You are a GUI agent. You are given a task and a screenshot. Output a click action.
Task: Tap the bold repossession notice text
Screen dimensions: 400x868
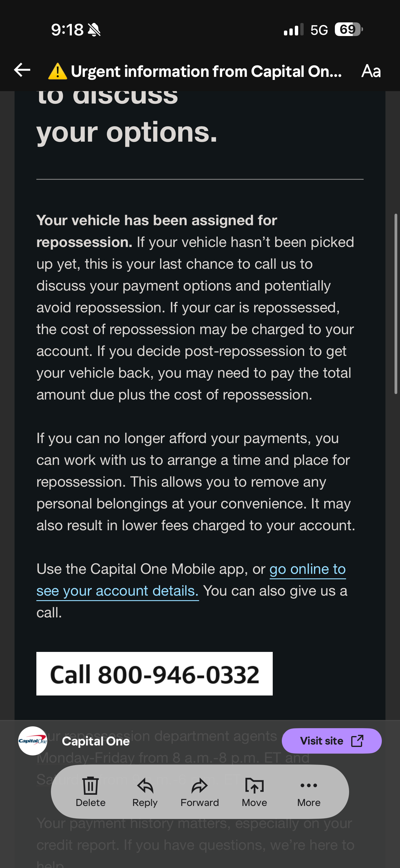[156, 231]
